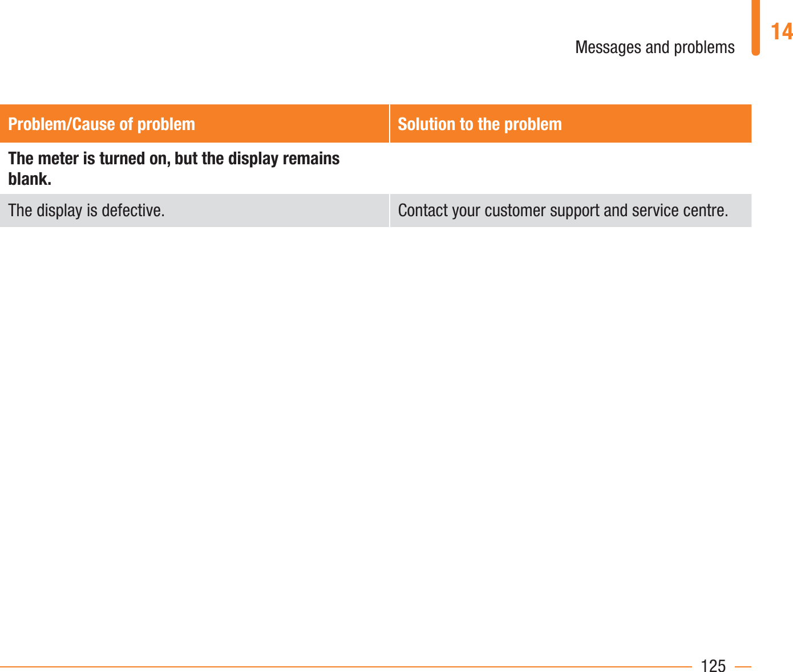
Task: Select the "Solution to the problem" column header
Action: [479, 124]
